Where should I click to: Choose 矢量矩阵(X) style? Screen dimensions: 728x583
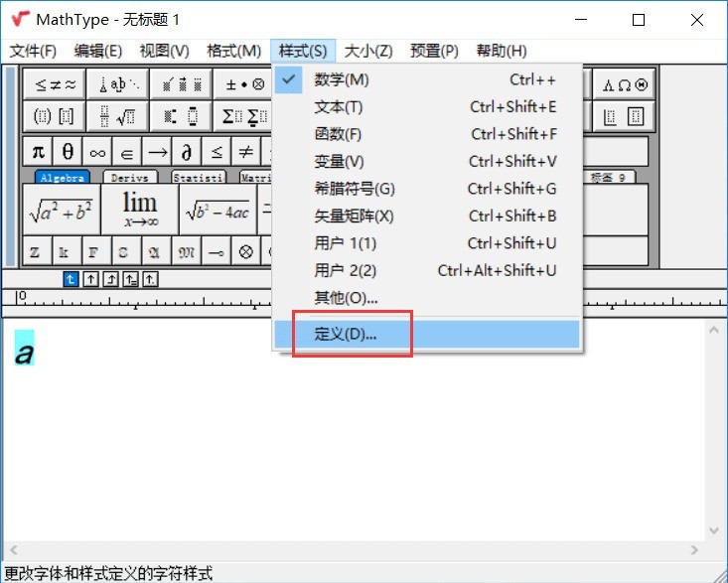coord(427,217)
